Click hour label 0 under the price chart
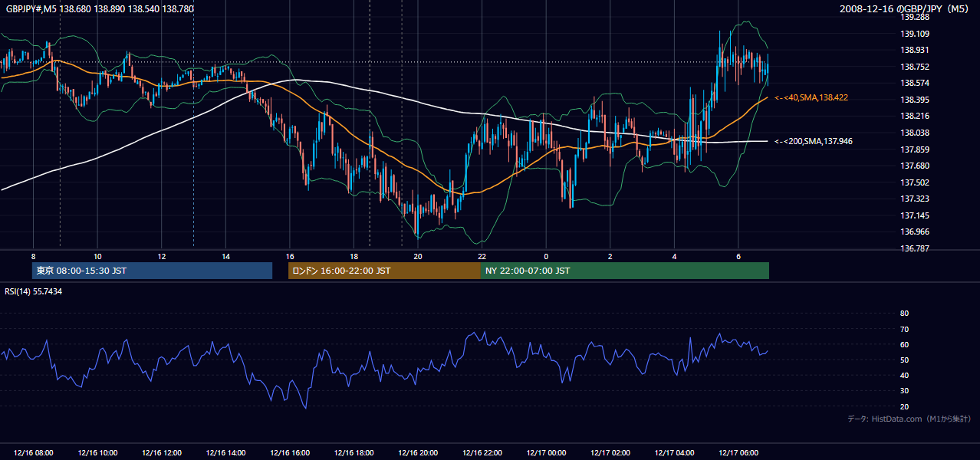 coord(546,256)
